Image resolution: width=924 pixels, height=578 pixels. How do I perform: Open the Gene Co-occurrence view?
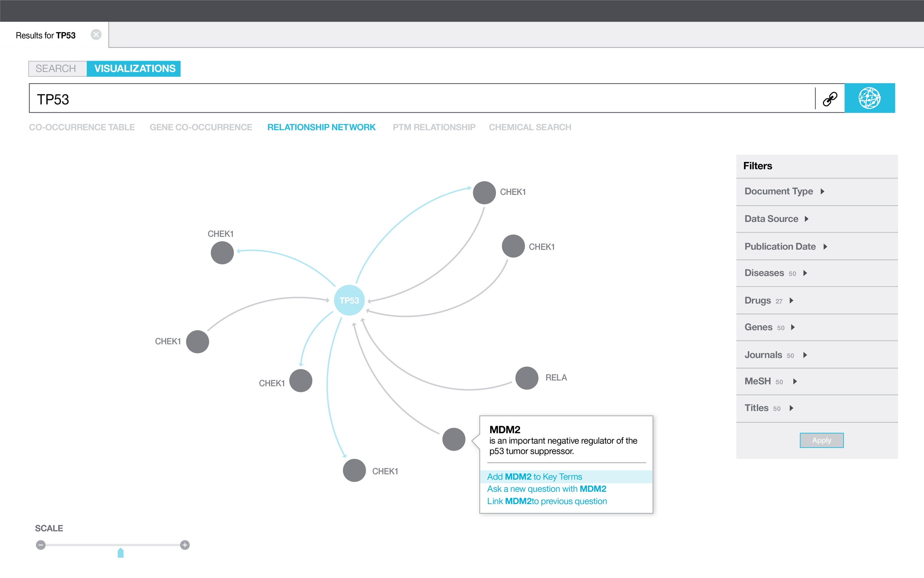(201, 127)
